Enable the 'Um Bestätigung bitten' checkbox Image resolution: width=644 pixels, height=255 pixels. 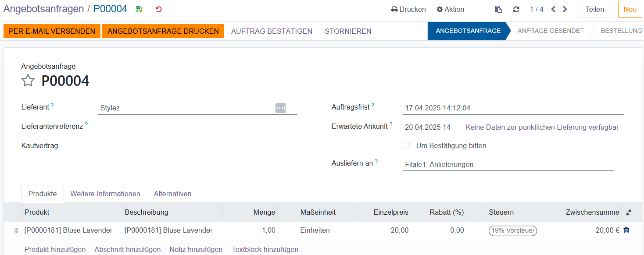click(x=406, y=145)
